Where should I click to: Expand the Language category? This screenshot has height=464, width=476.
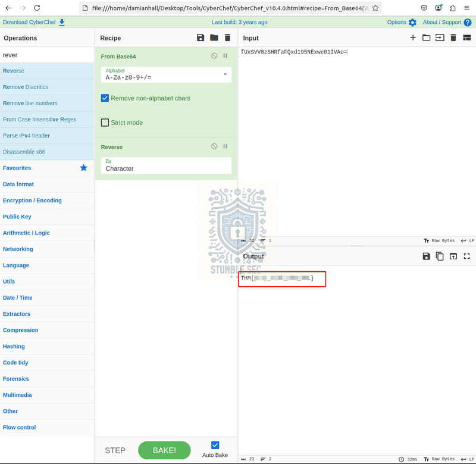47,265
